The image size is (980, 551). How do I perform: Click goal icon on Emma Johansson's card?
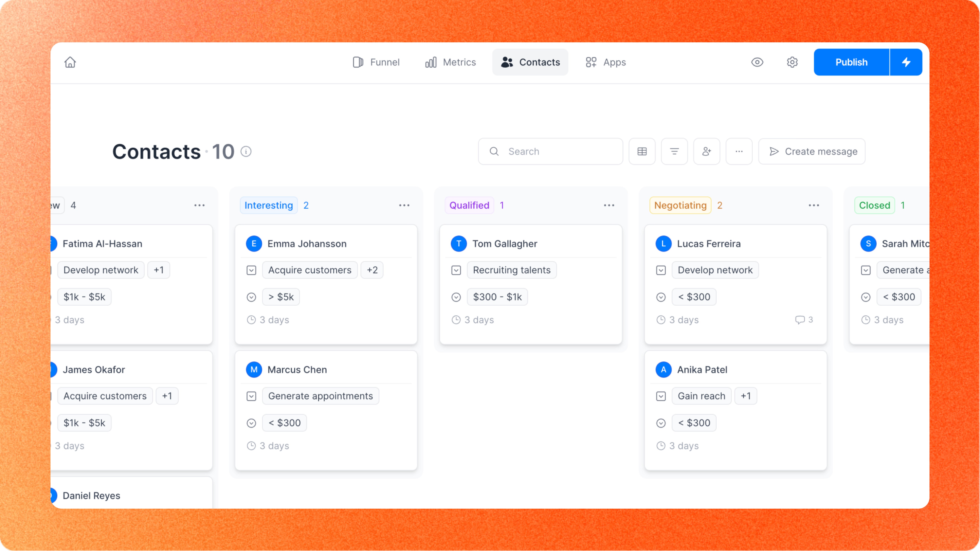click(251, 270)
